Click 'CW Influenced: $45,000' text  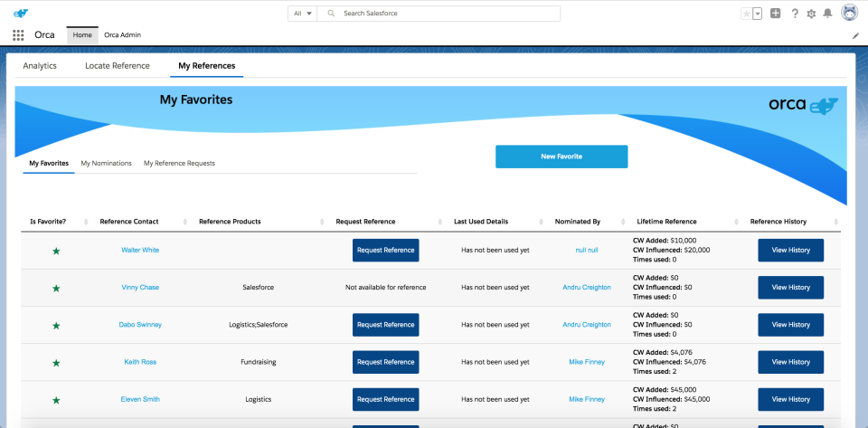pyautogui.click(x=672, y=399)
